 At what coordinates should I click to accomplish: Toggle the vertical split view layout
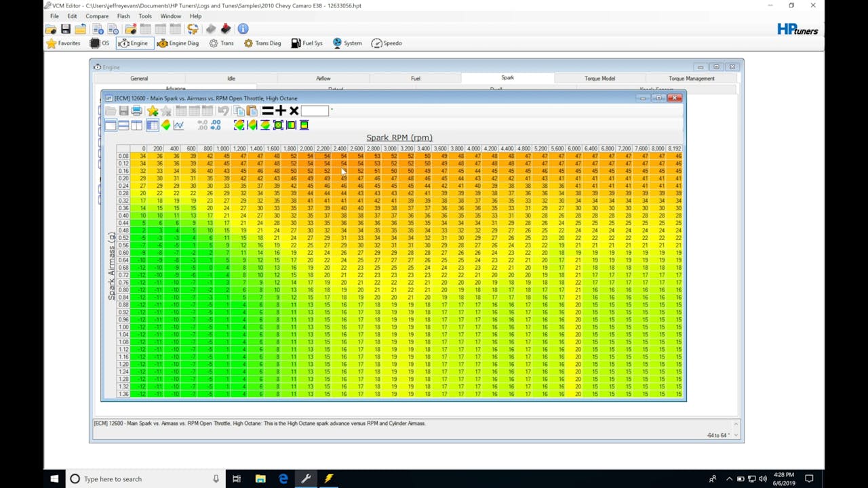tap(137, 125)
